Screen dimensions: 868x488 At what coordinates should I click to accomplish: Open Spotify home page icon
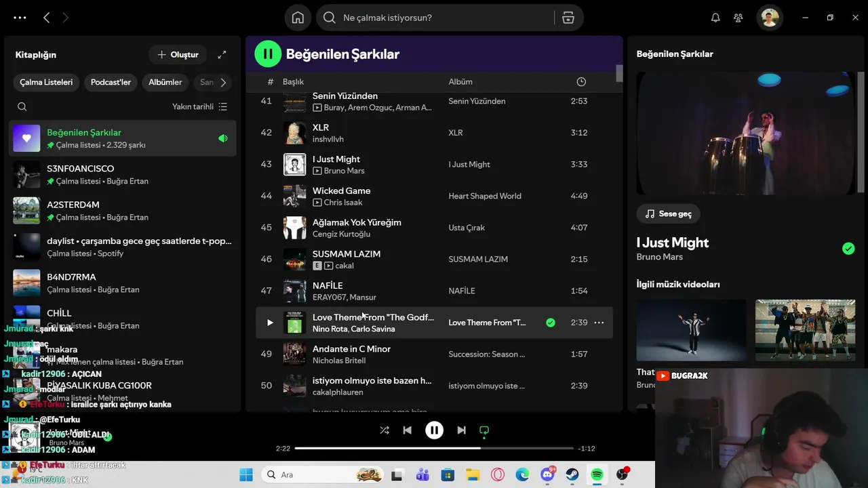298,18
